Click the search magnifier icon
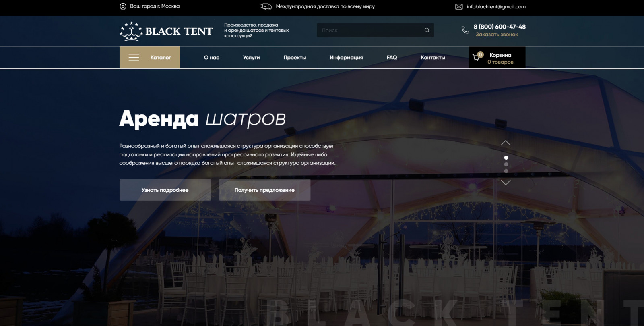 427,30
